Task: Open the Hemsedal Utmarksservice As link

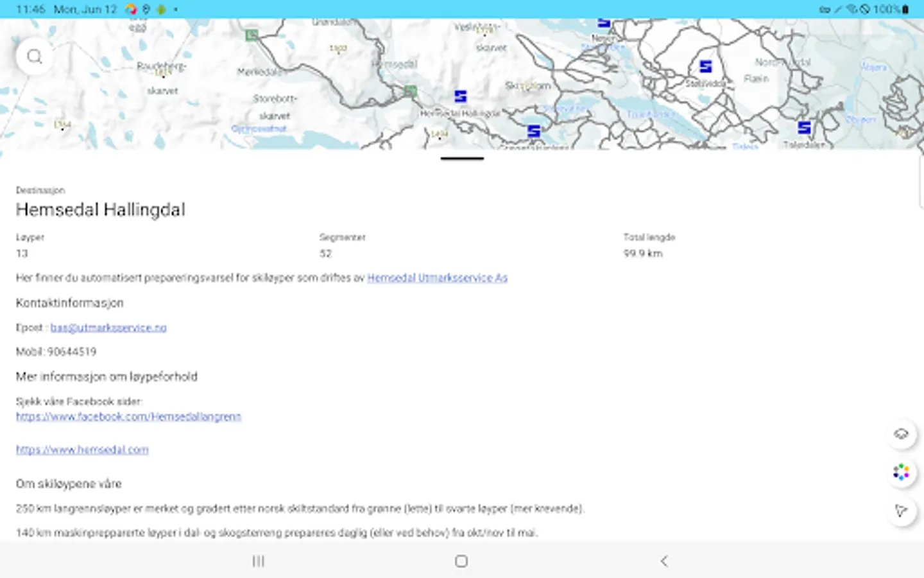Action: [437, 278]
